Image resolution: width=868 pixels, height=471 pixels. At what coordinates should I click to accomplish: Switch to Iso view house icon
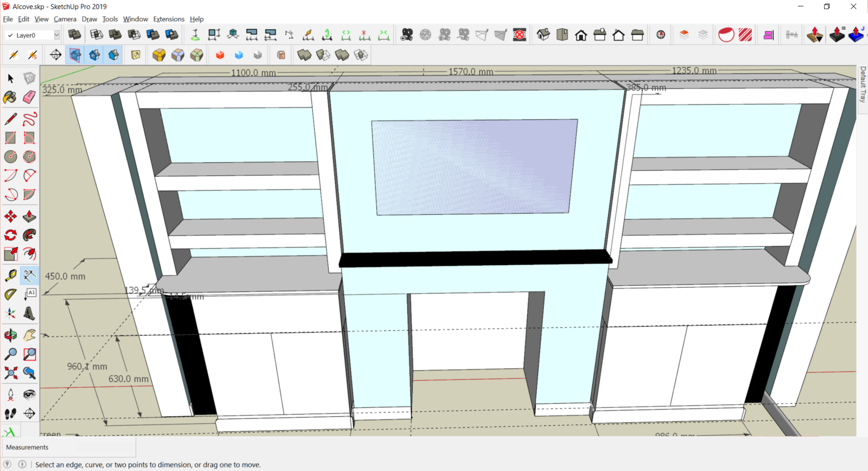[543, 35]
